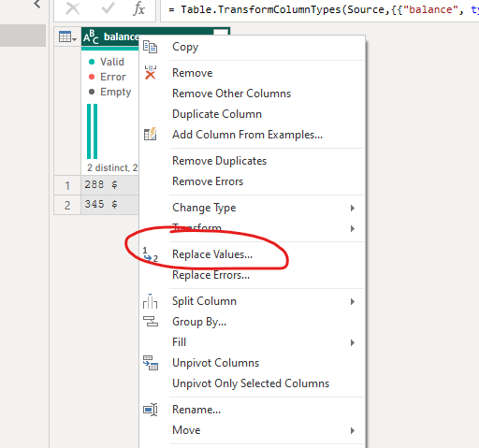Choose Remove Errors
This screenshot has width=479, height=448.
(x=252, y=181)
